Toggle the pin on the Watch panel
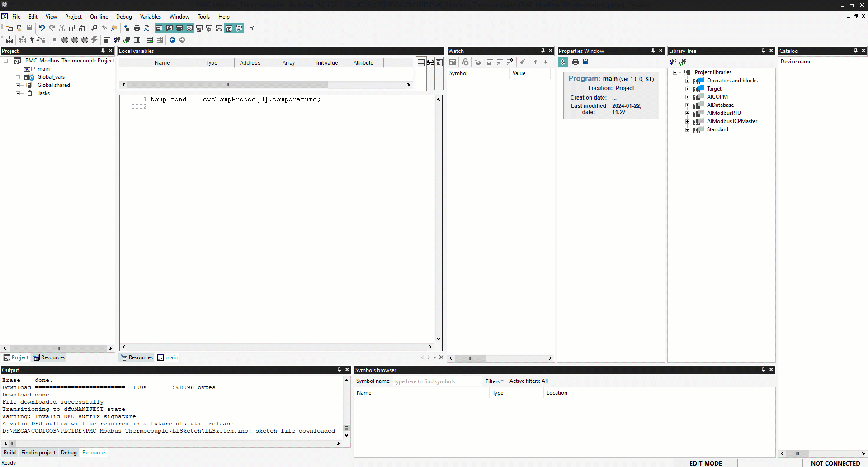Screen dimensions: 868x467 pos(542,51)
